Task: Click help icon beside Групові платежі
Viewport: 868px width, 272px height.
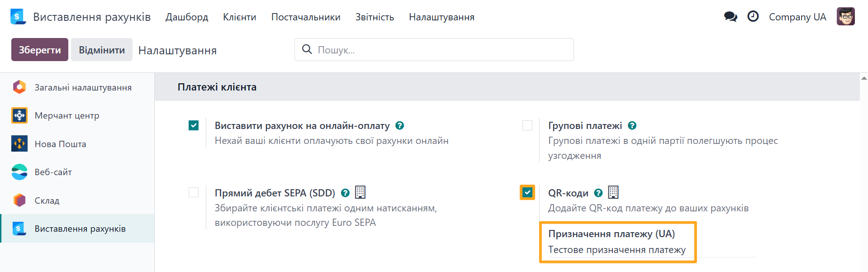Action: 632,125
